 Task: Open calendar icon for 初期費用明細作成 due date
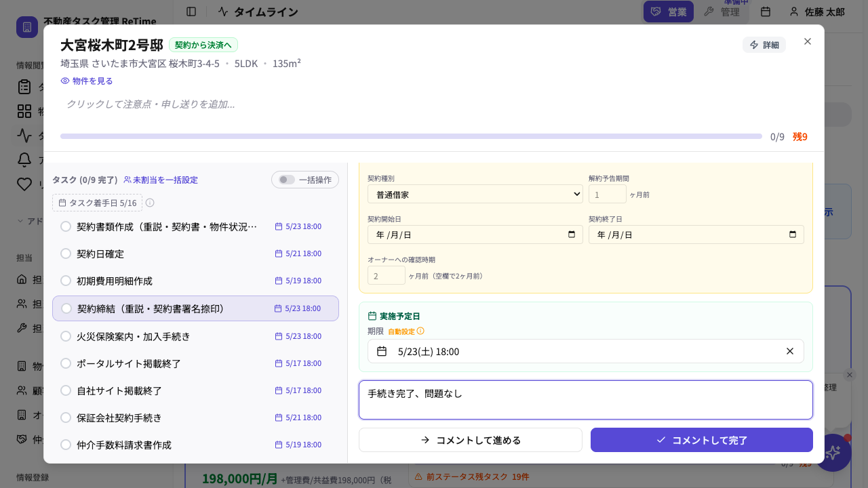tap(278, 281)
